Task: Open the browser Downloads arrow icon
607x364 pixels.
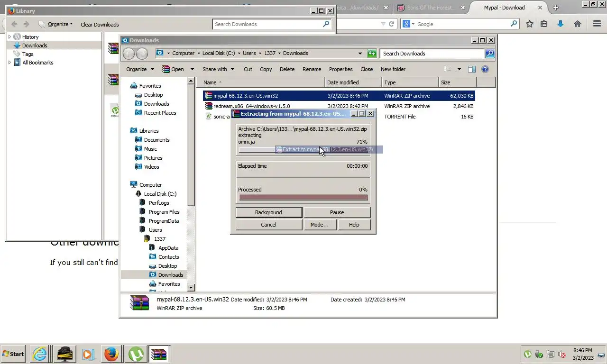Action: click(561, 24)
